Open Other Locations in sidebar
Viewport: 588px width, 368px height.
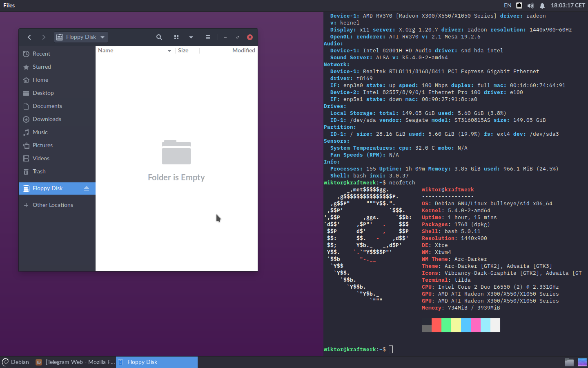57,205
